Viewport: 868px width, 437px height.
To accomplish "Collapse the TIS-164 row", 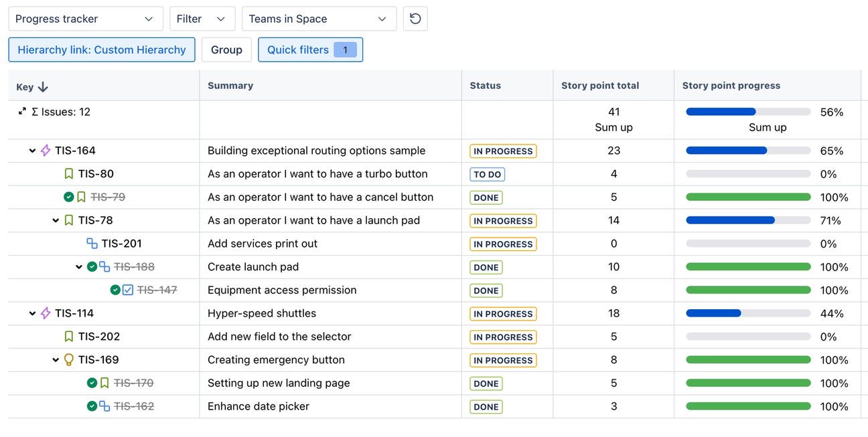I will (x=32, y=151).
